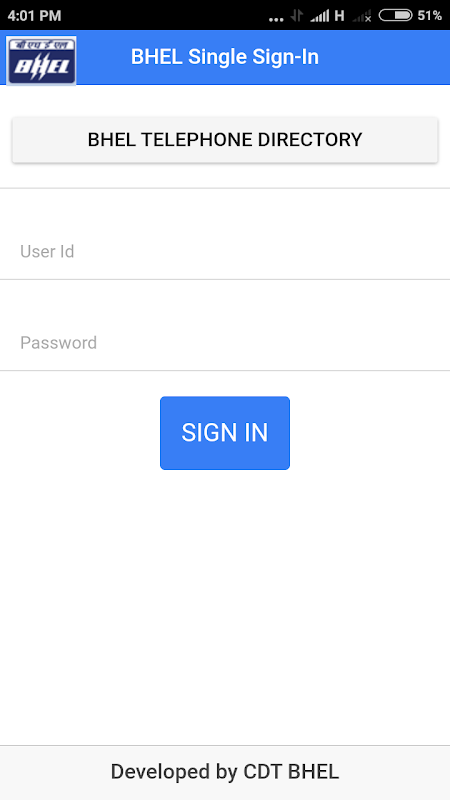Tap the empty blue area of the header bar
Screen dimensions: 450x800
(x=388, y=57)
